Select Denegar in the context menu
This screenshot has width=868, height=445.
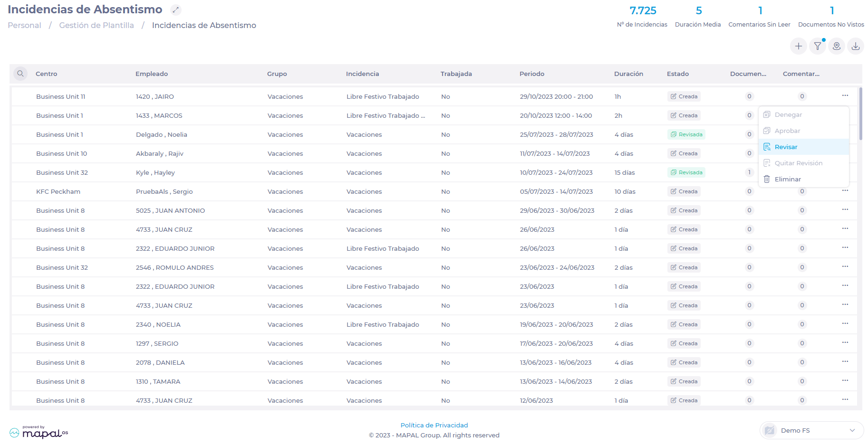coord(804,114)
